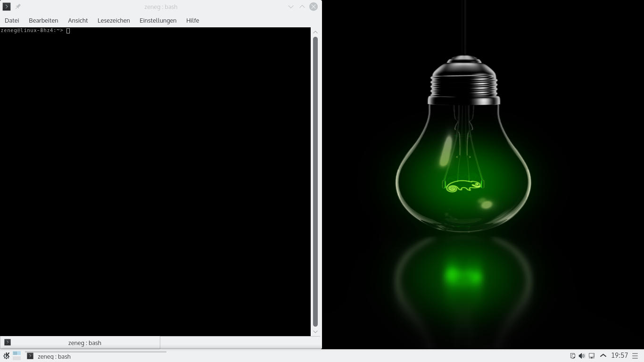Open the Hilfe menu

point(192,20)
